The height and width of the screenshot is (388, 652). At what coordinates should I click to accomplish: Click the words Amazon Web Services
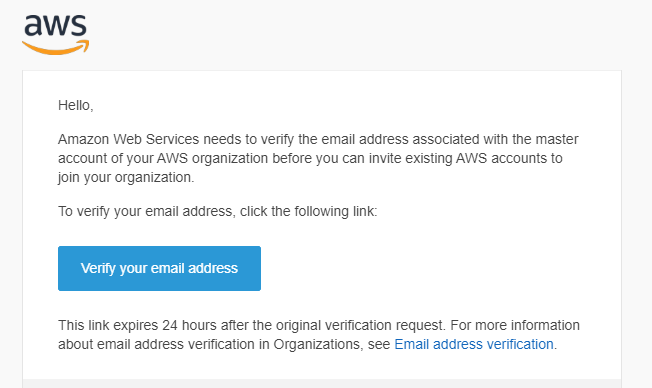[128, 139]
